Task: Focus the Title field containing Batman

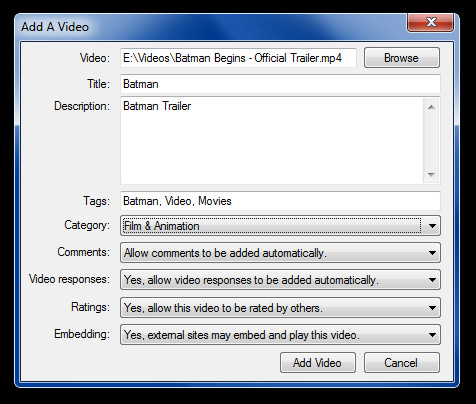Action: pos(280,84)
